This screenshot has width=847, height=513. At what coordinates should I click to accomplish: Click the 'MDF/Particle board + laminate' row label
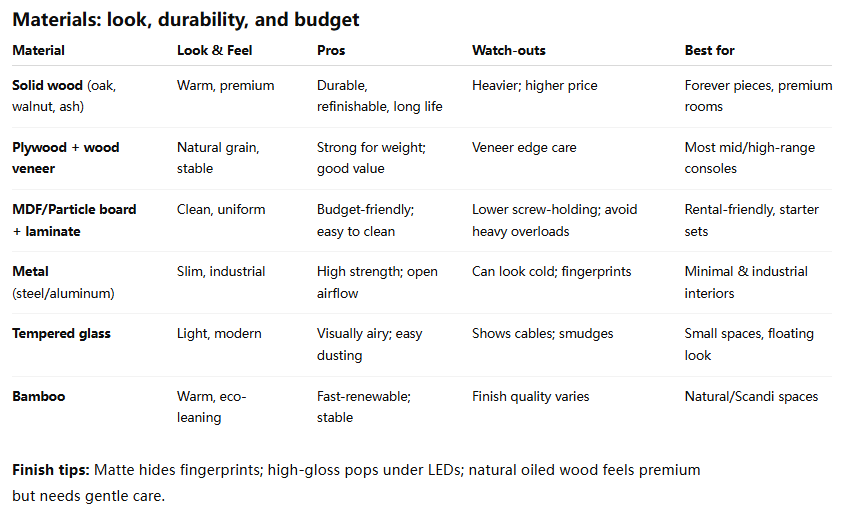click(x=74, y=220)
